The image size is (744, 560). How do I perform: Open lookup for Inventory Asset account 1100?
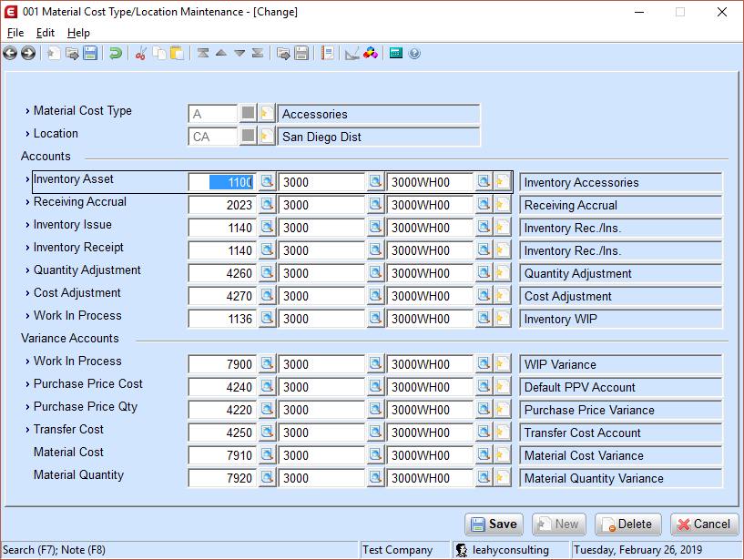point(267,182)
